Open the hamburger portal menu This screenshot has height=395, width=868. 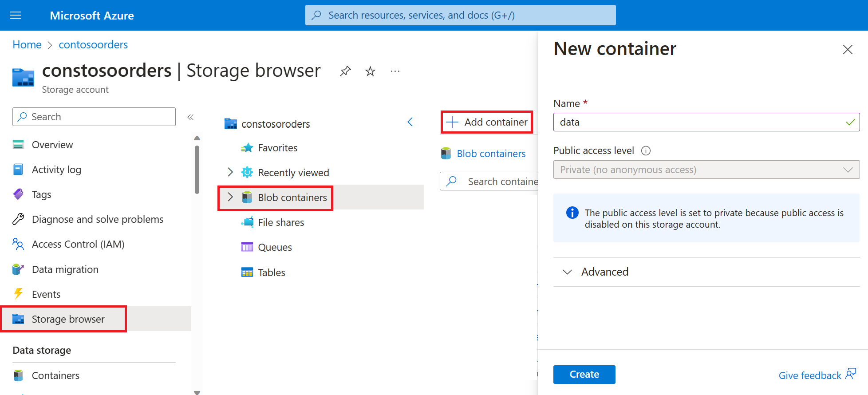tap(16, 16)
